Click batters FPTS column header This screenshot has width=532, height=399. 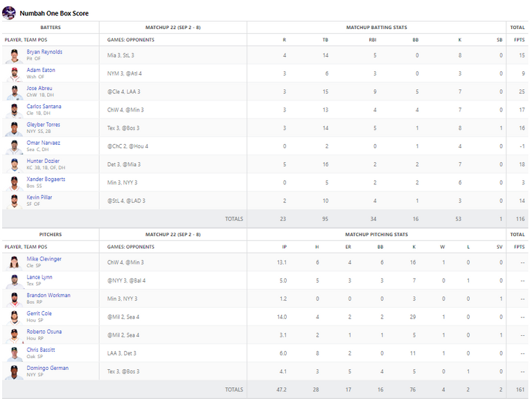coord(519,39)
